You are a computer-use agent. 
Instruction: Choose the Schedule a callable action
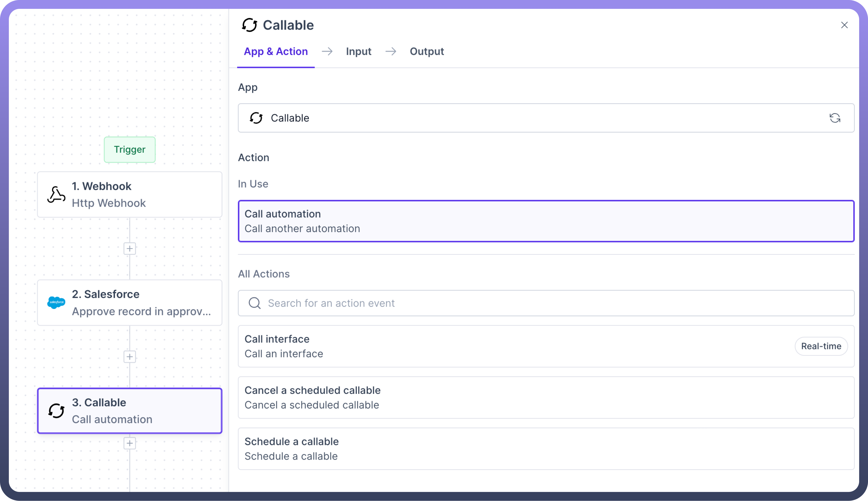click(546, 449)
